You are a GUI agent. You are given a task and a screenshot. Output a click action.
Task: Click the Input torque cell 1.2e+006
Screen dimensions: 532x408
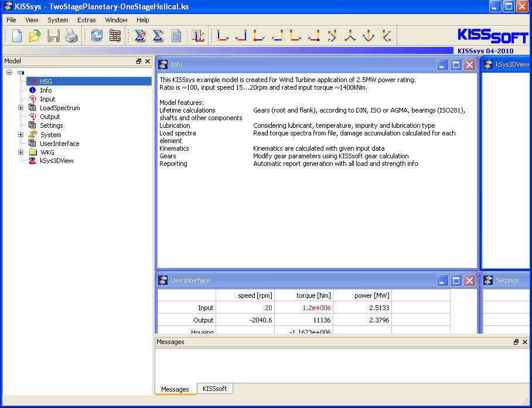click(303, 308)
